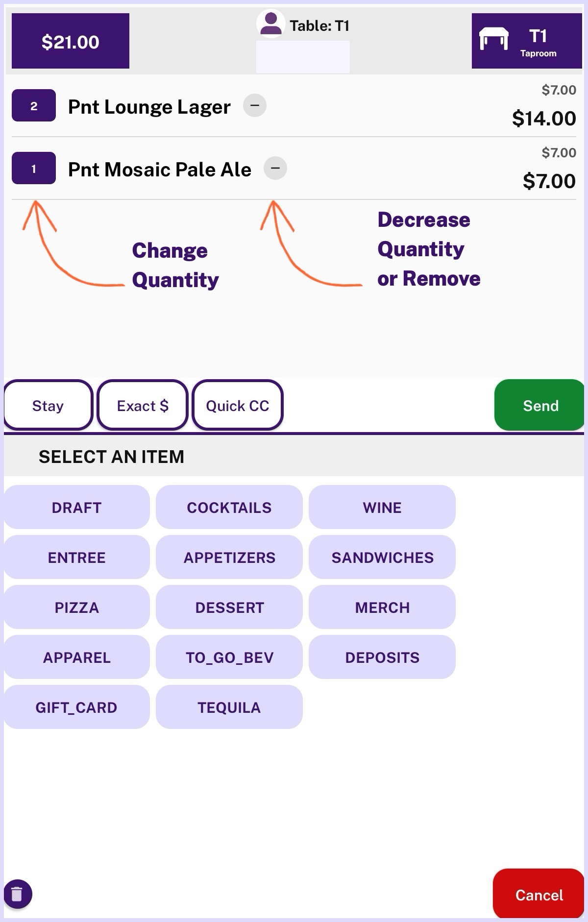Select the Stay option
Screen dimensions: 588x922
(x=48, y=405)
